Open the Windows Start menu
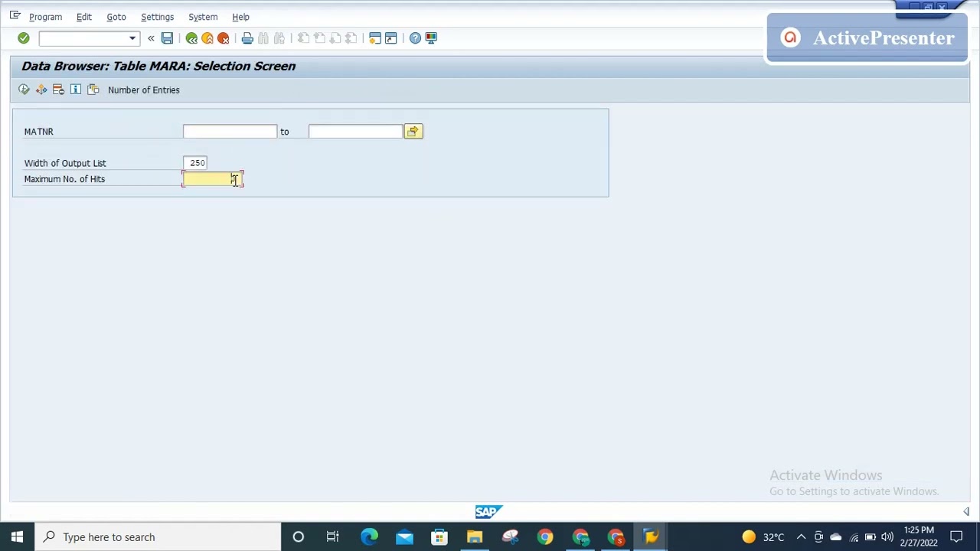The height and width of the screenshot is (551, 980). [17, 537]
